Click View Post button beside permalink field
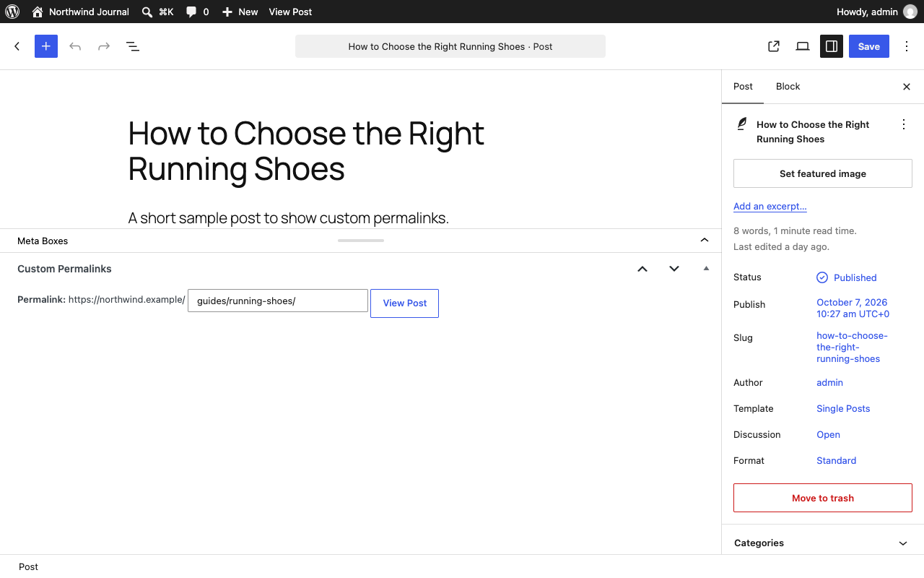 (404, 303)
